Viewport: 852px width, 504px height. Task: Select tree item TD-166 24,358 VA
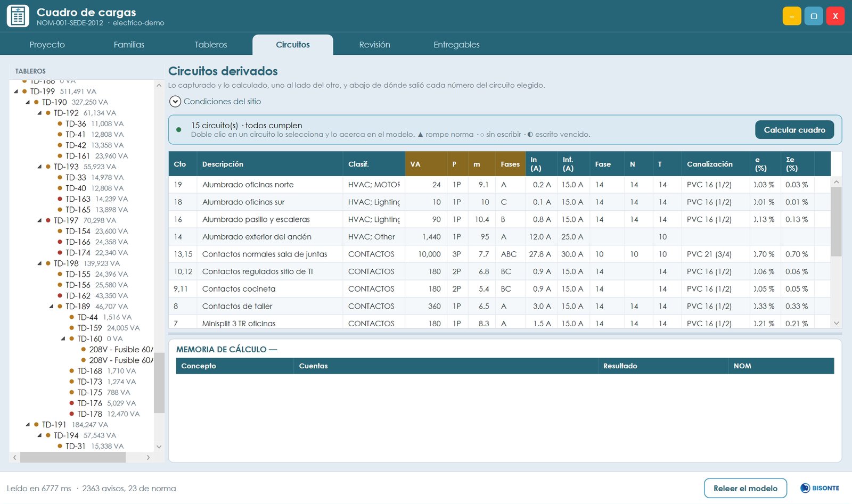pos(93,242)
